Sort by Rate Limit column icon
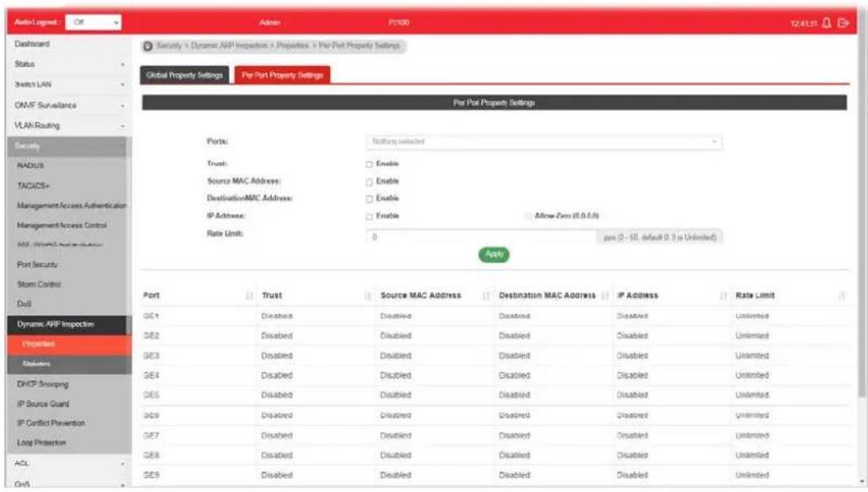Image resolution: width=868 pixels, height=492 pixels. click(841, 296)
